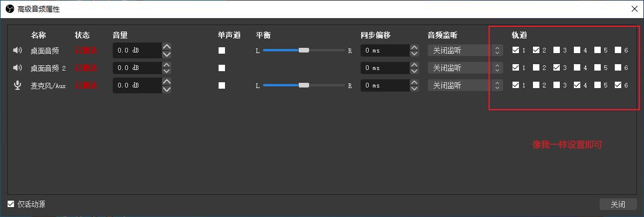
Task: Uncheck track 2 for 桌面音频
Action: click(x=536, y=50)
